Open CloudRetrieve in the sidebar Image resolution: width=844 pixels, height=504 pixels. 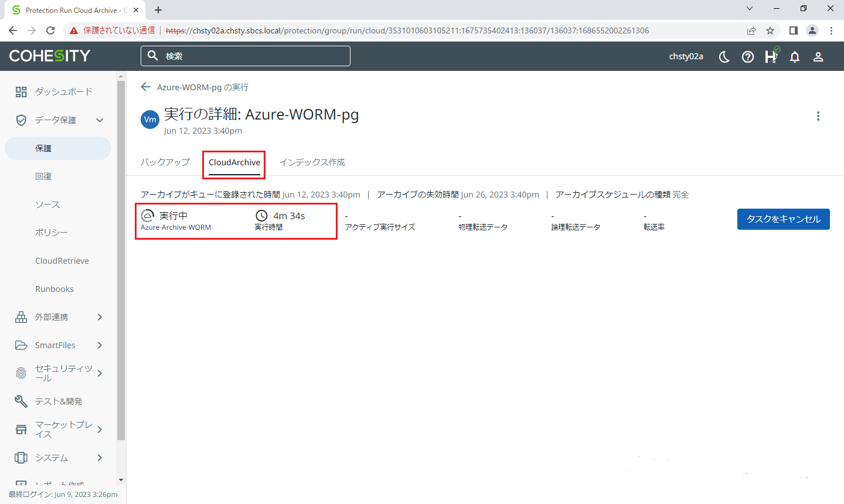click(62, 261)
